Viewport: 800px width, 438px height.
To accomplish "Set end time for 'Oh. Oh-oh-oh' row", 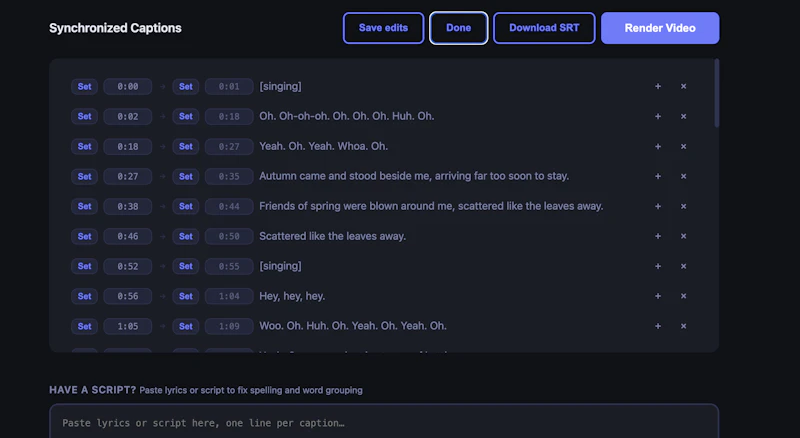I will (x=186, y=116).
